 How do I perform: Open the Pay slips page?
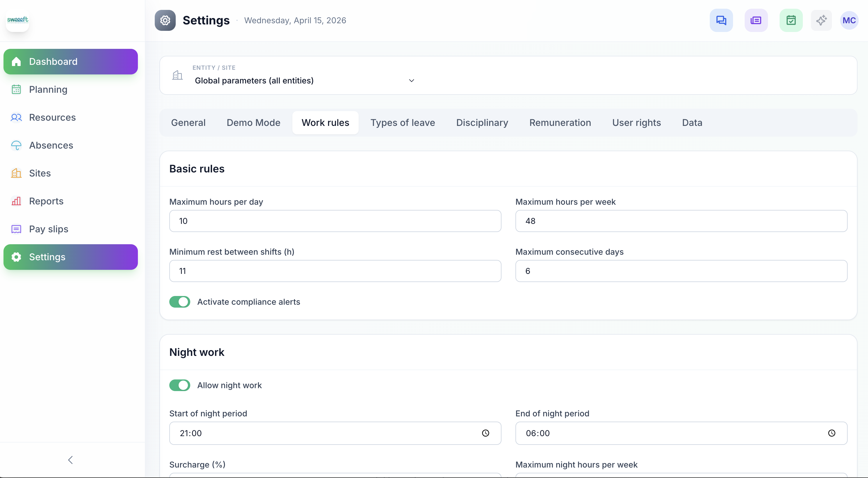click(49, 229)
